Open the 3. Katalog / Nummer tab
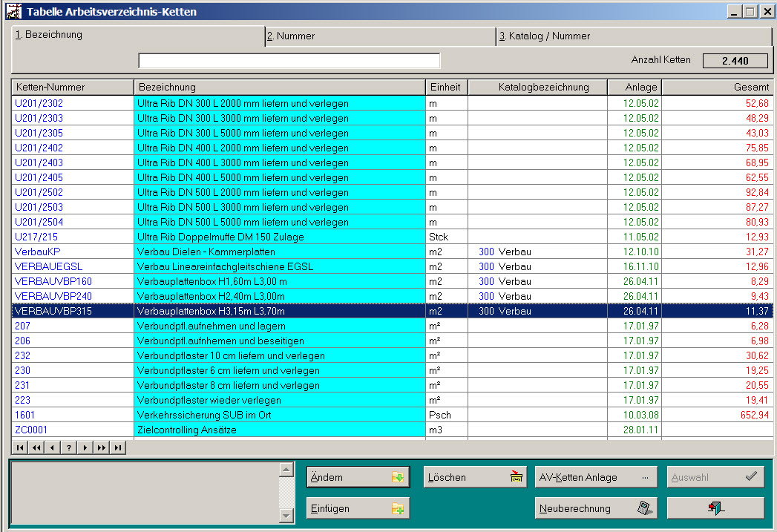 click(633, 36)
